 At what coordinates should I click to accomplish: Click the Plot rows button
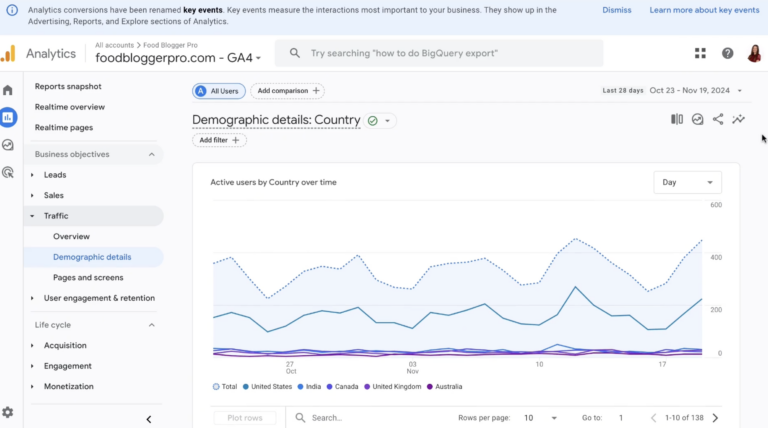[245, 418]
